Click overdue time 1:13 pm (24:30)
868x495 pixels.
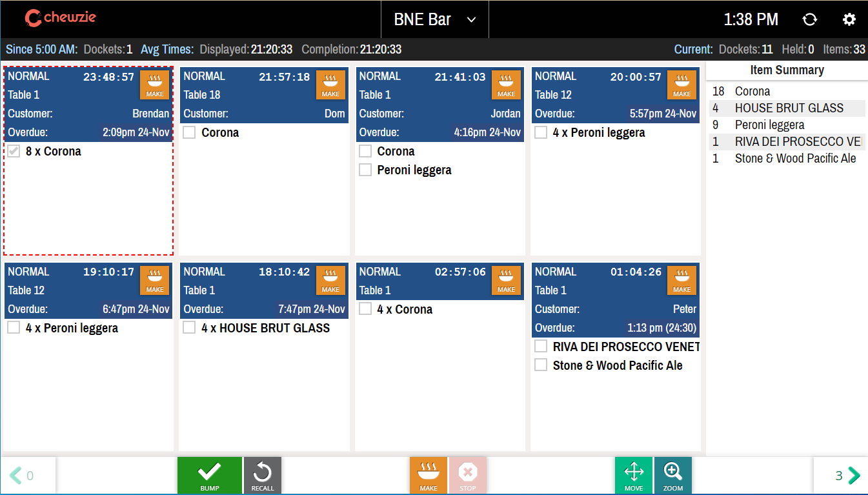[662, 328]
